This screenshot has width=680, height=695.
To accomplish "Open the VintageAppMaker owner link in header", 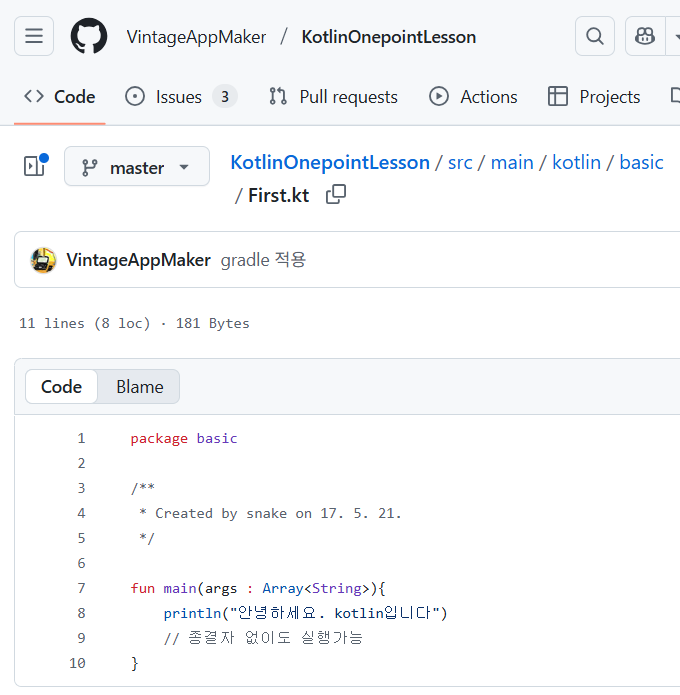I will [196, 37].
